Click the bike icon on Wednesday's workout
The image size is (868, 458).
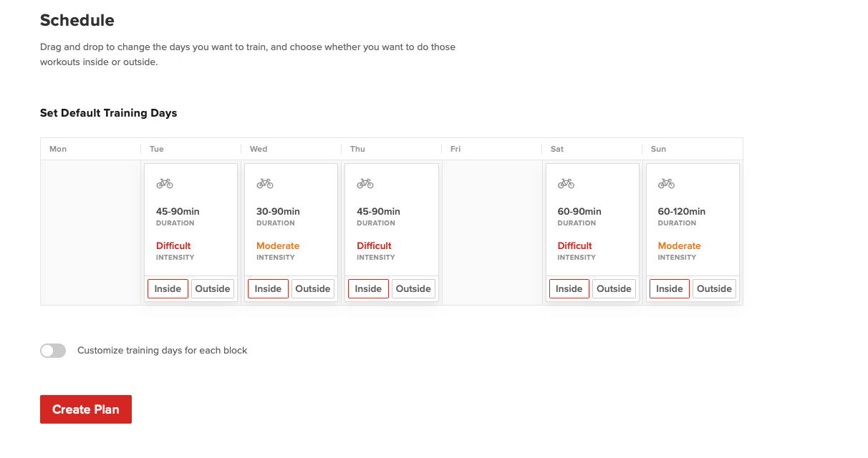265,184
